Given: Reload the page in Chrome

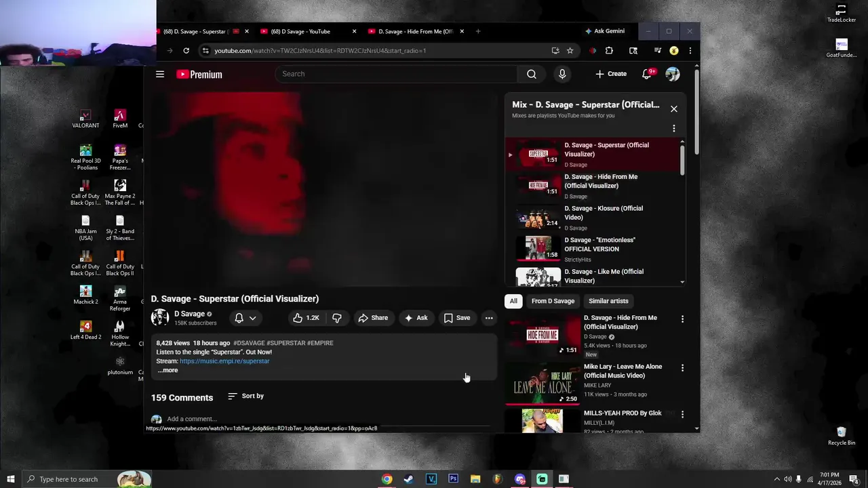Looking at the screenshot, I should [x=186, y=51].
